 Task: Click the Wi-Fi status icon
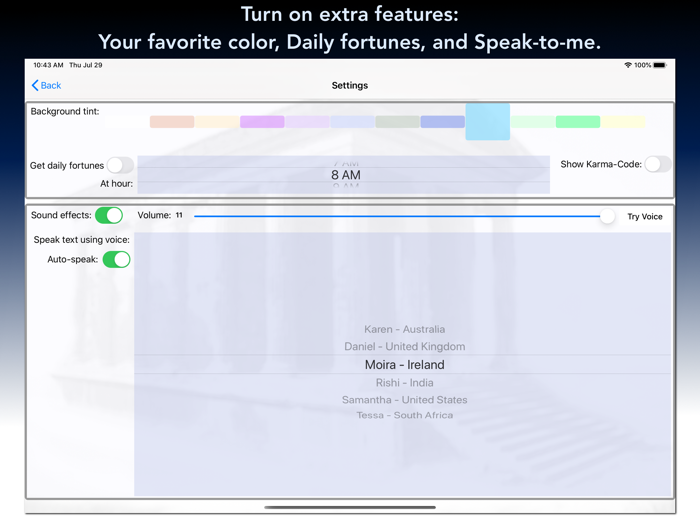point(628,65)
